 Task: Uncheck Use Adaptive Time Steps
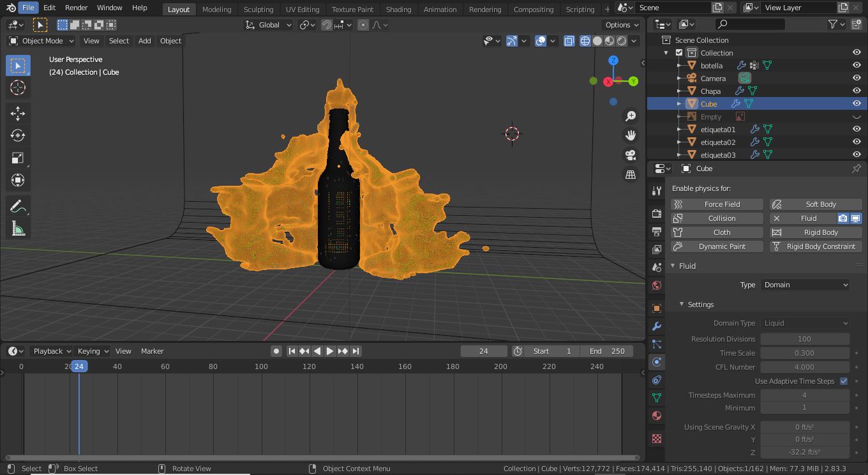(844, 381)
